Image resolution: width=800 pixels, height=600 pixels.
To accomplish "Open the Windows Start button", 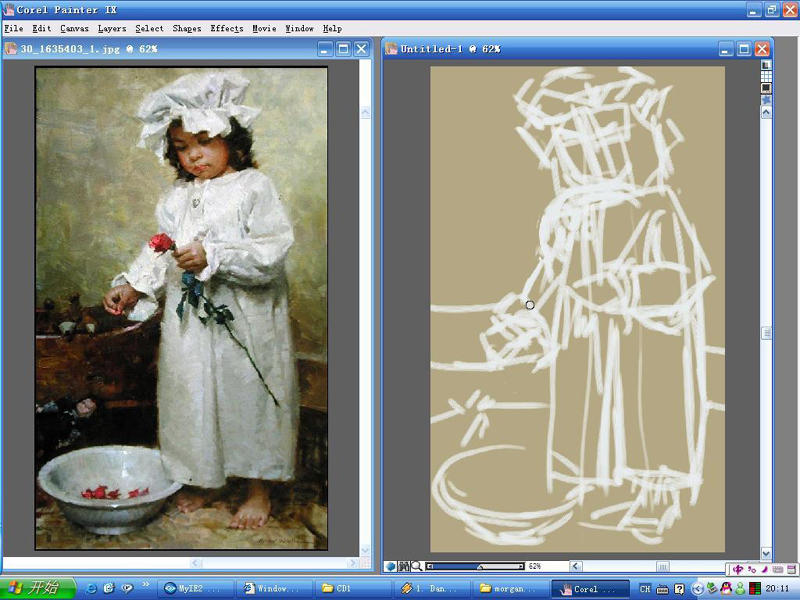I will [x=38, y=588].
